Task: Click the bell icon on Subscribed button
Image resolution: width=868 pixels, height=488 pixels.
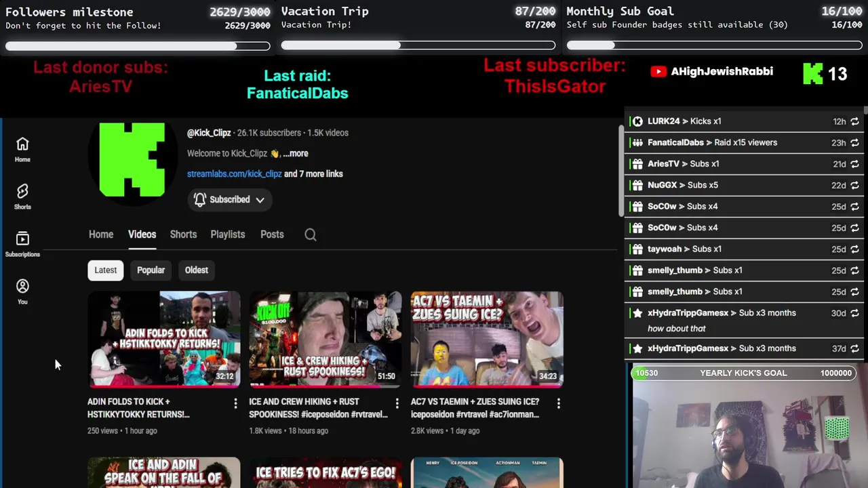Action: pos(200,199)
